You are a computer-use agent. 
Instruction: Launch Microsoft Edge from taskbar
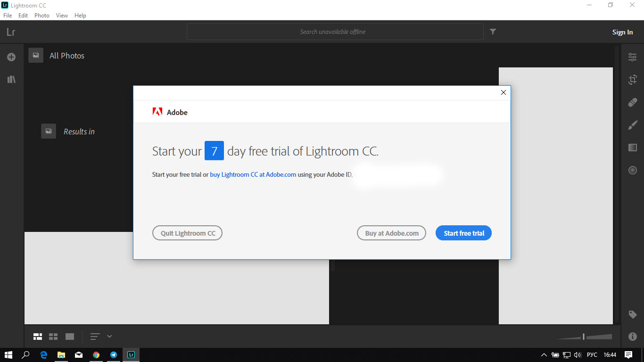click(44, 355)
